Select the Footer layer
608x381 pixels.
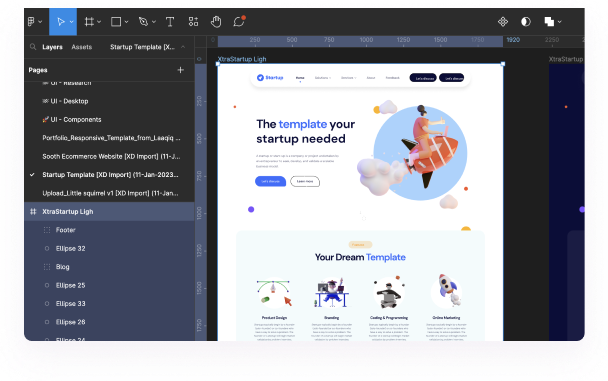click(x=109, y=230)
